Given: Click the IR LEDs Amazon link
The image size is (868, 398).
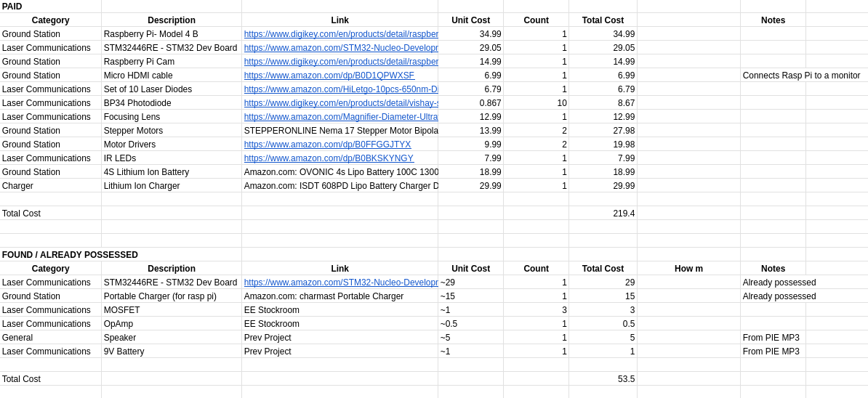Looking at the screenshot, I should pyautogui.click(x=329, y=158).
